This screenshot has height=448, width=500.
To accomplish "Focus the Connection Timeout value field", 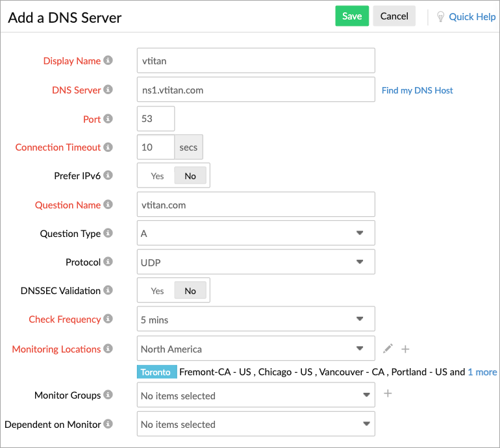I will 156,147.
